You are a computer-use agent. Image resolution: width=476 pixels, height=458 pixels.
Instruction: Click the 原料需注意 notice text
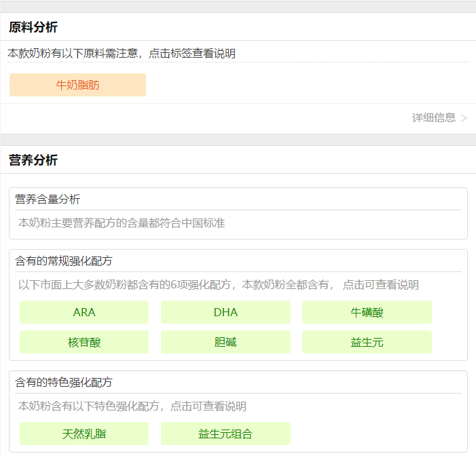tap(122, 53)
